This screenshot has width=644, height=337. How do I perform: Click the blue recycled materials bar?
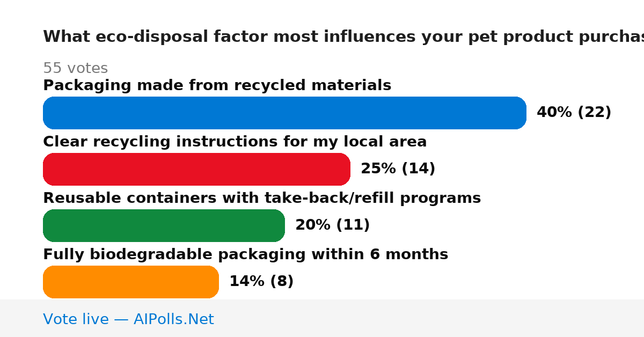[x=284, y=113]
